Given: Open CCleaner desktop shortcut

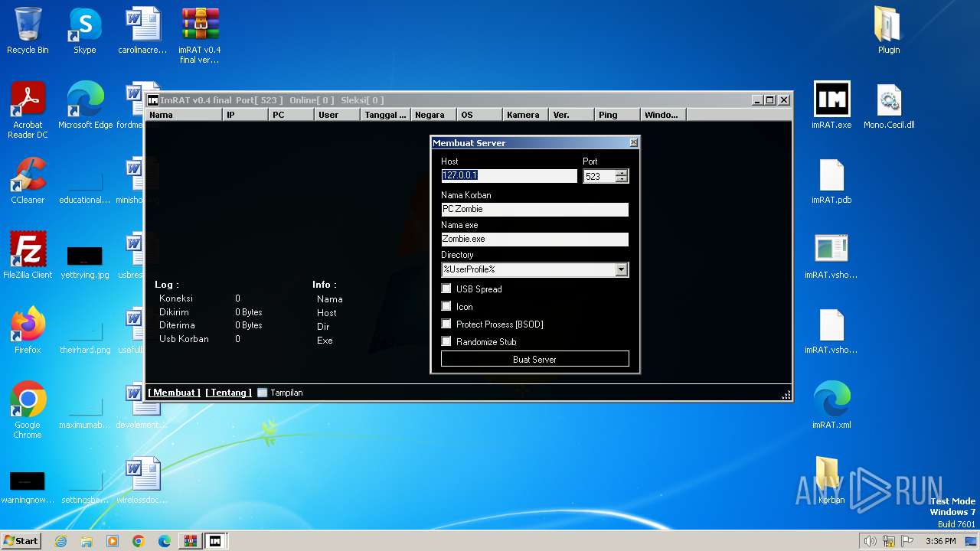Looking at the screenshot, I should point(28,181).
